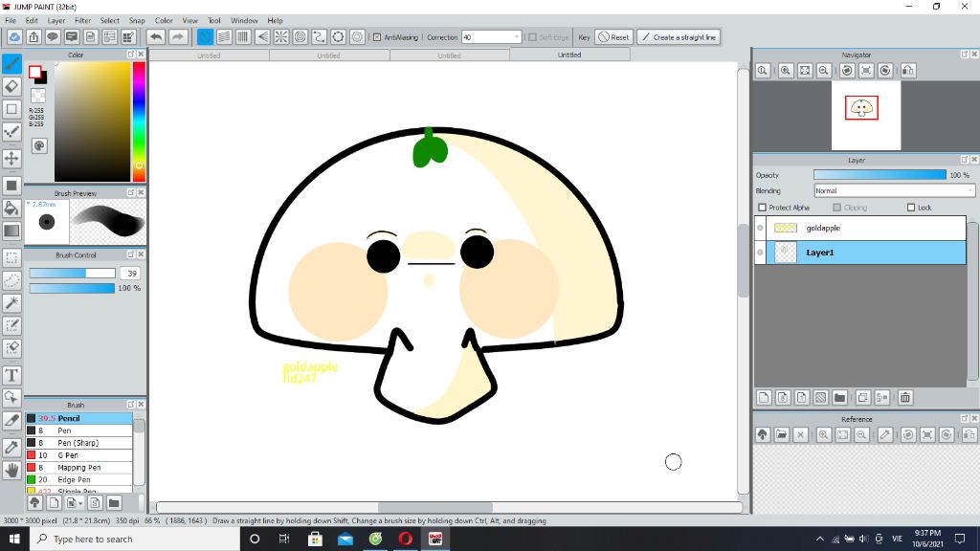Select the Hand tool

pyautogui.click(x=11, y=470)
